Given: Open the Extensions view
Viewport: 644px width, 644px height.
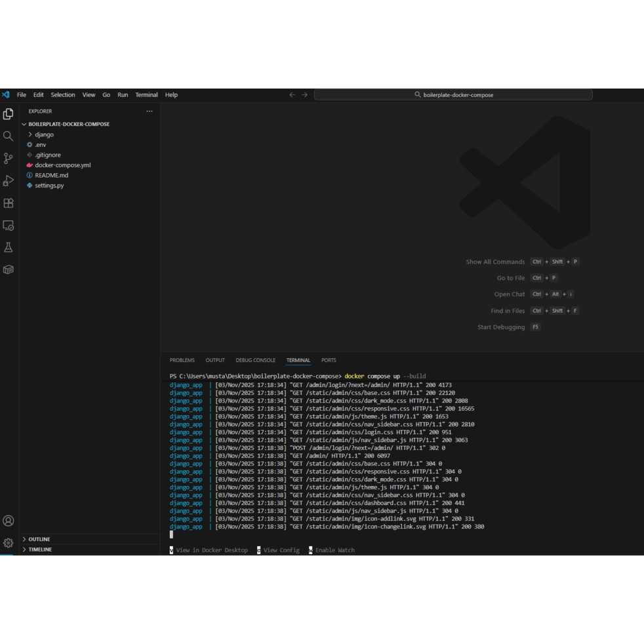Looking at the screenshot, I should (9, 203).
